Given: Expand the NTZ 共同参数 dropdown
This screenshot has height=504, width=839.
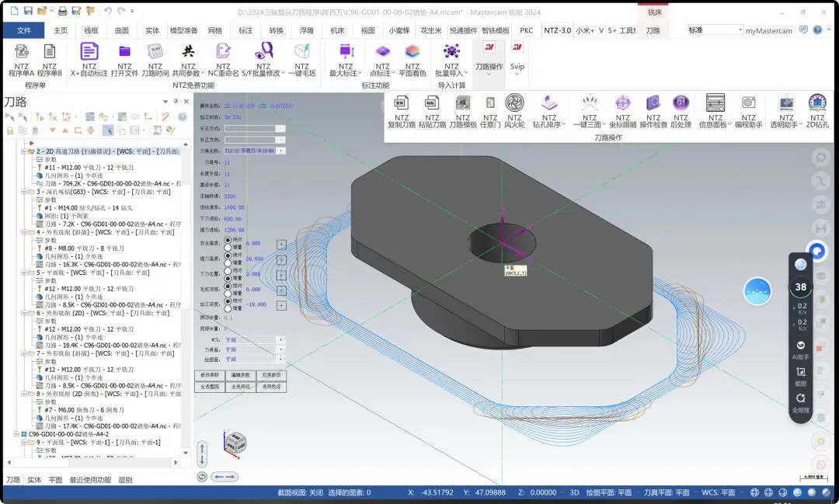Looking at the screenshot, I should coord(202,73).
